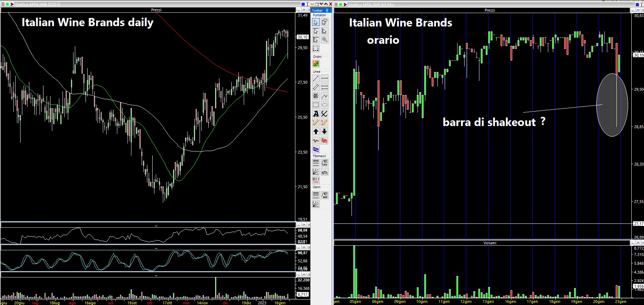Select the curve scissors tool next to text
This screenshot has width=644, height=305.
325,114
